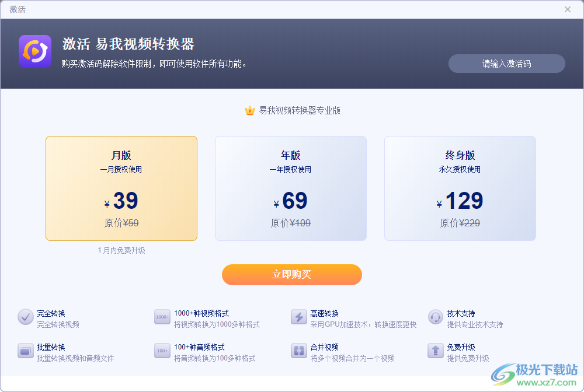Click the 原价¥229 original price text
Screen dimensions: 584x392
tap(460, 223)
